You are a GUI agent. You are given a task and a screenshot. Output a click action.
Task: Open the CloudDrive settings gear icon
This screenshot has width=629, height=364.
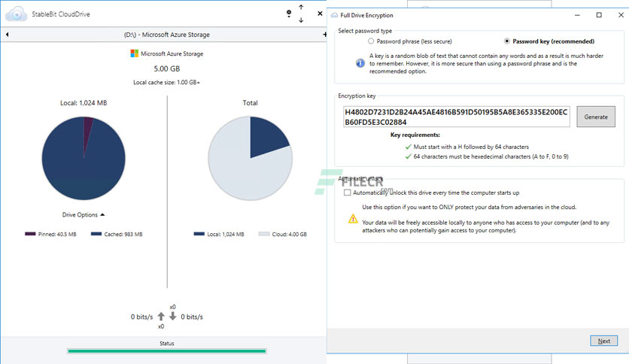click(x=289, y=14)
